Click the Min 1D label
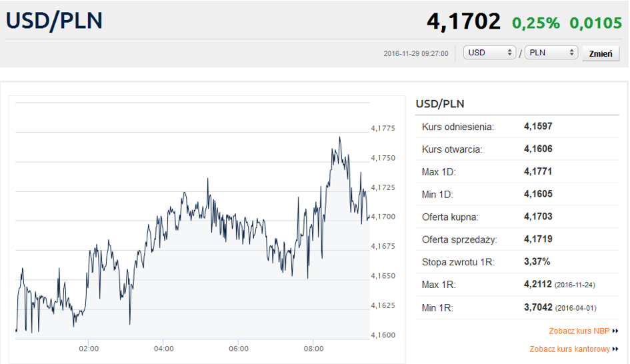This screenshot has width=630, height=364. (437, 195)
